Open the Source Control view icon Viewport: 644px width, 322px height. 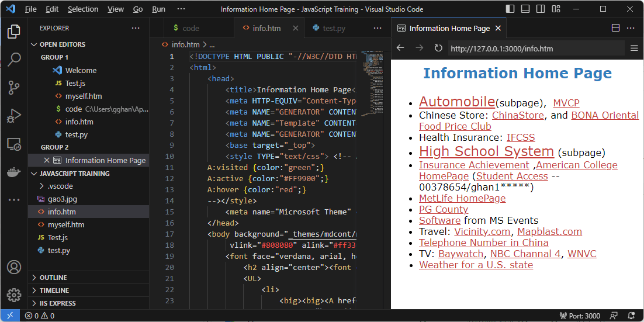(x=14, y=88)
